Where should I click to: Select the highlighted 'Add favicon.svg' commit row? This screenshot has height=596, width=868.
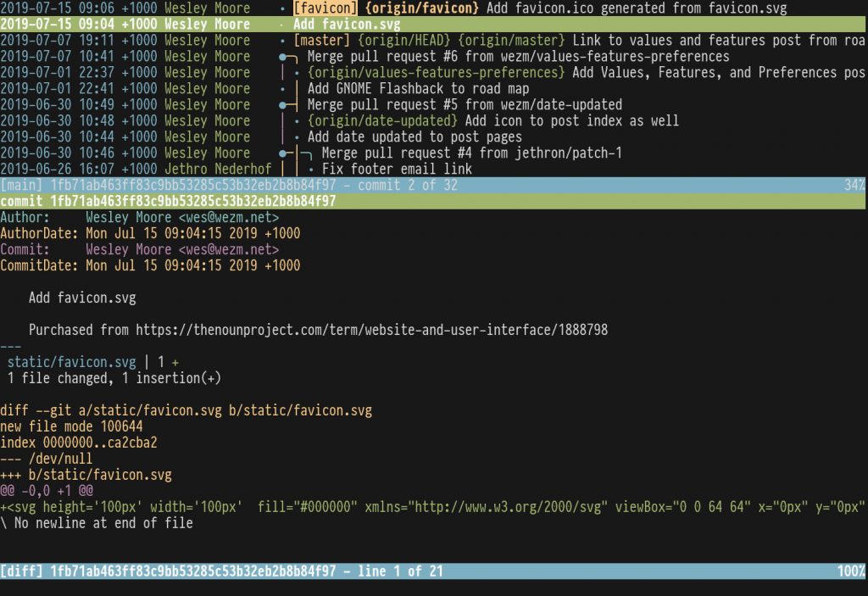click(433, 25)
